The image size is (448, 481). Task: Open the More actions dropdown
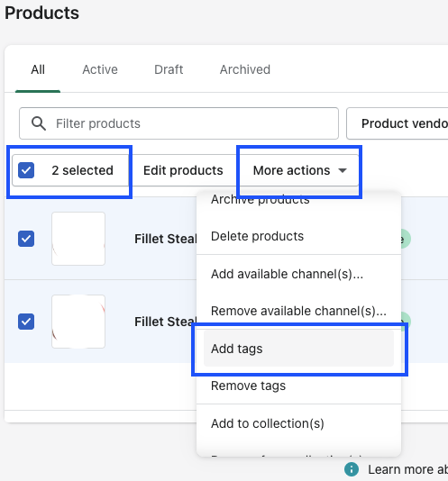299,170
